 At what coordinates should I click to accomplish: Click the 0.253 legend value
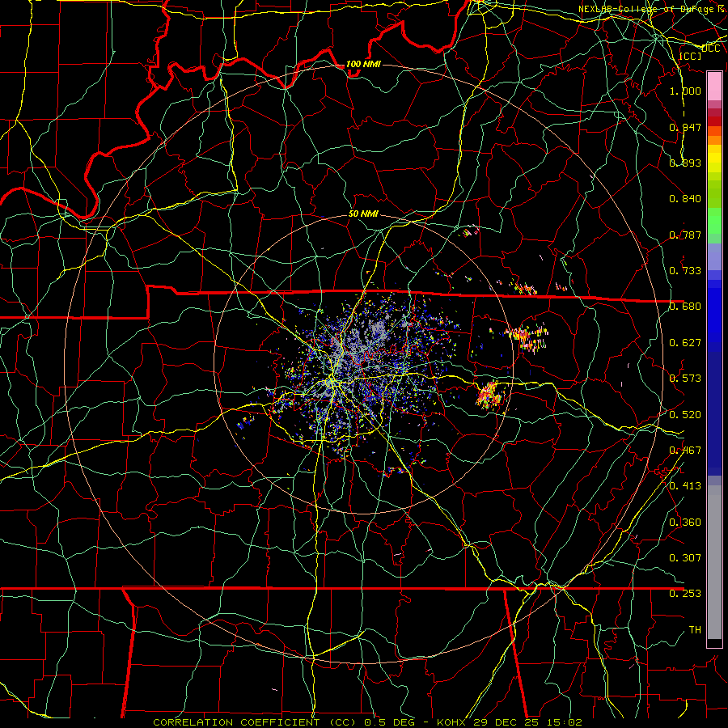[x=685, y=594]
